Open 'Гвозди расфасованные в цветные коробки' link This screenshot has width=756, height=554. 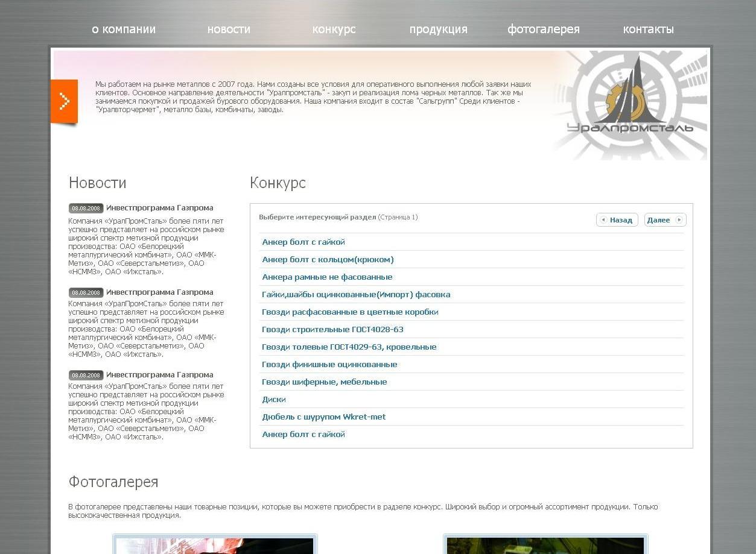[350, 312]
